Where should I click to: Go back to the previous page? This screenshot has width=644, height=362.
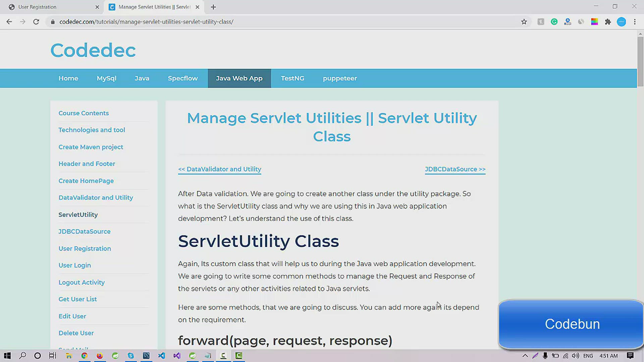9,22
